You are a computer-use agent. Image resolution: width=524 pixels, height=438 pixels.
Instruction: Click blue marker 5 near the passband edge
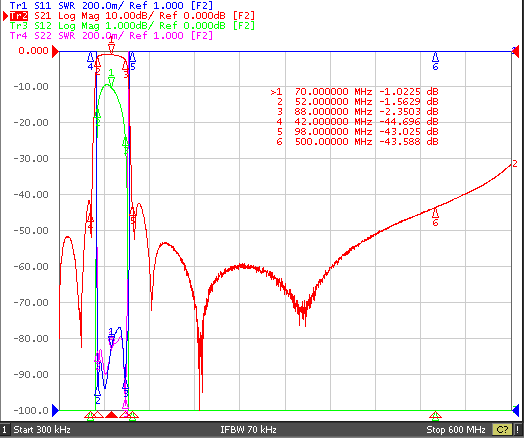[132, 61]
